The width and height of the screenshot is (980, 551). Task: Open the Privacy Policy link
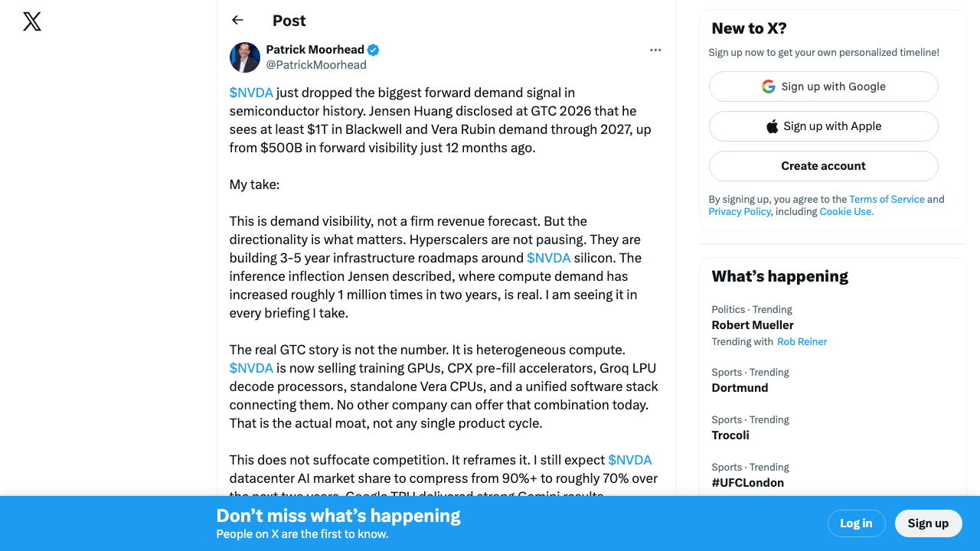[x=740, y=211]
